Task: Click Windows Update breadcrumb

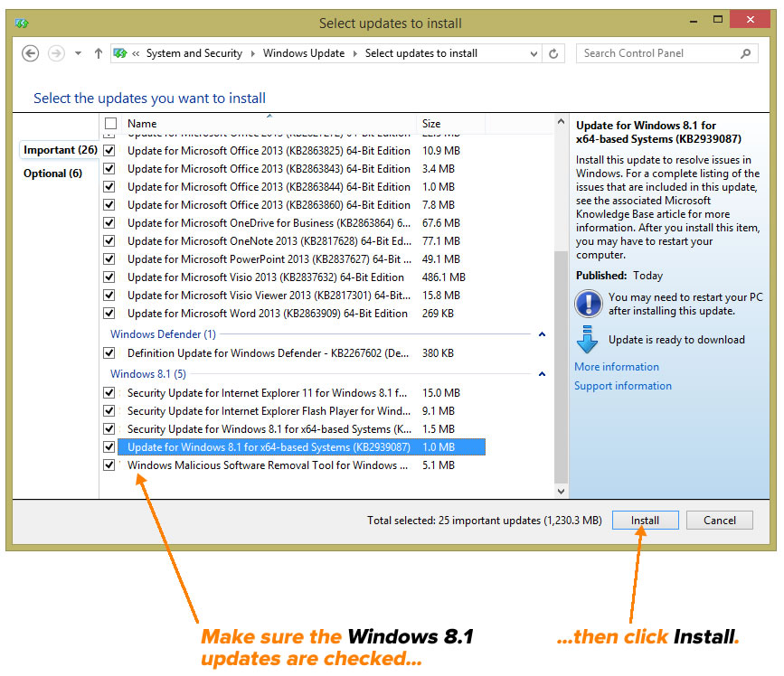Action: click(304, 53)
